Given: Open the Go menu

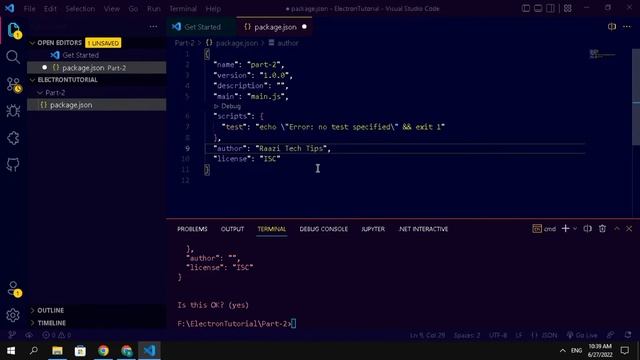Looking at the screenshot, I should (133, 9).
